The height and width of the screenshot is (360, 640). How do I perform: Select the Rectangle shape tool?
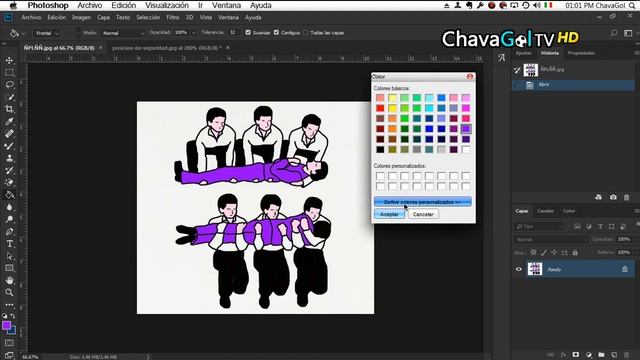[x=9, y=268]
